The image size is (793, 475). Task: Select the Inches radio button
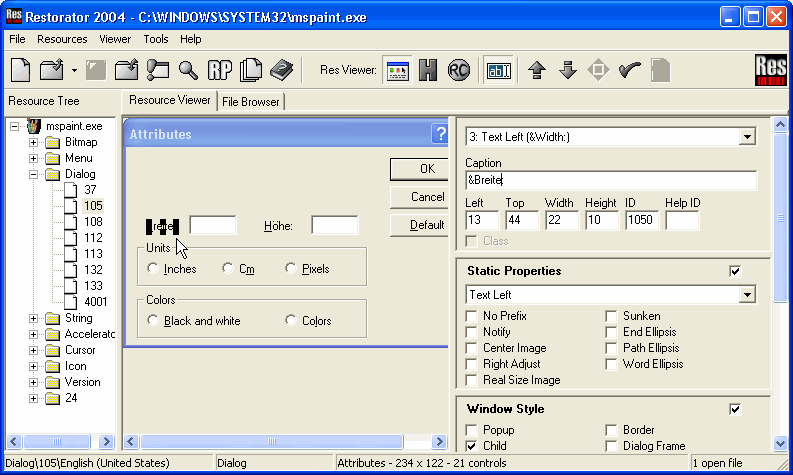tap(153, 268)
